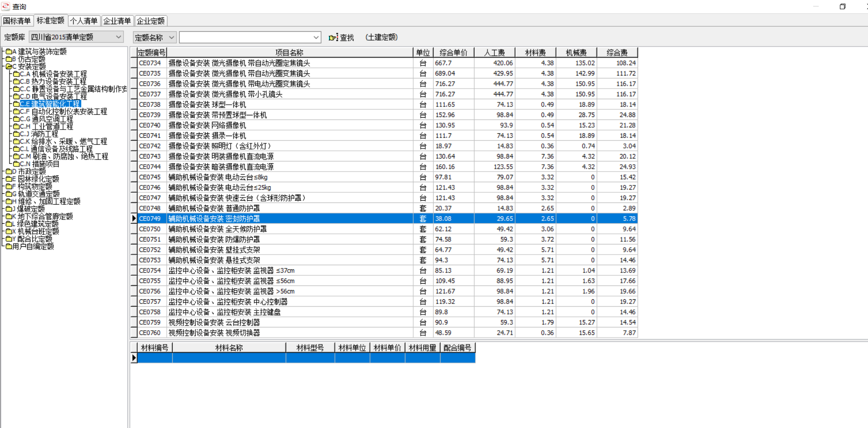Screen dimensions: 868x428
Task: Click the 查询 window app icon
Action: (x=6, y=6)
